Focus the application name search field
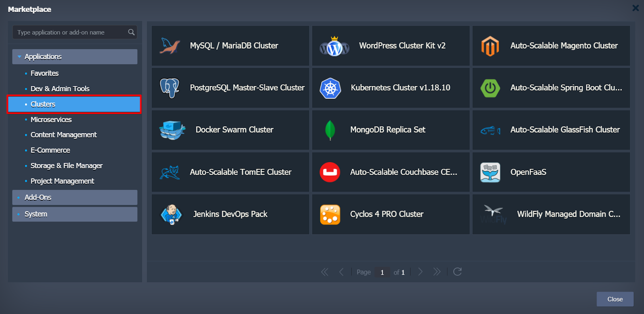This screenshot has height=314, width=644. [75, 32]
